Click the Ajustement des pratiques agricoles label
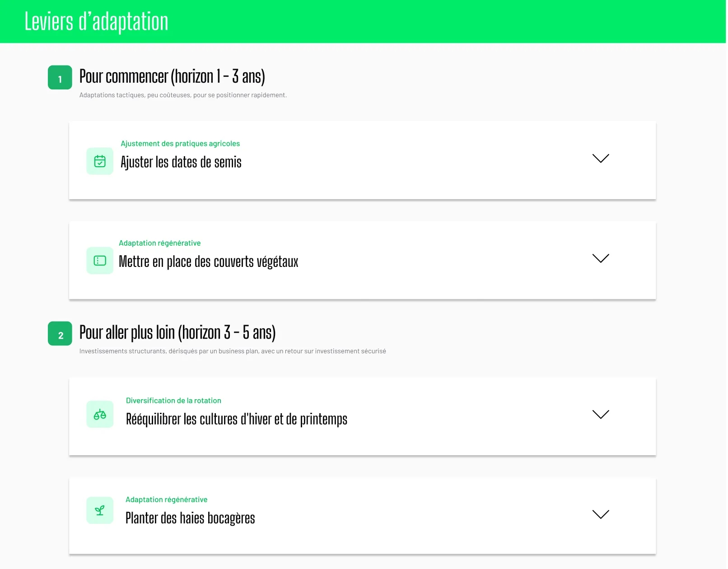The width and height of the screenshot is (728, 569). pos(180,144)
